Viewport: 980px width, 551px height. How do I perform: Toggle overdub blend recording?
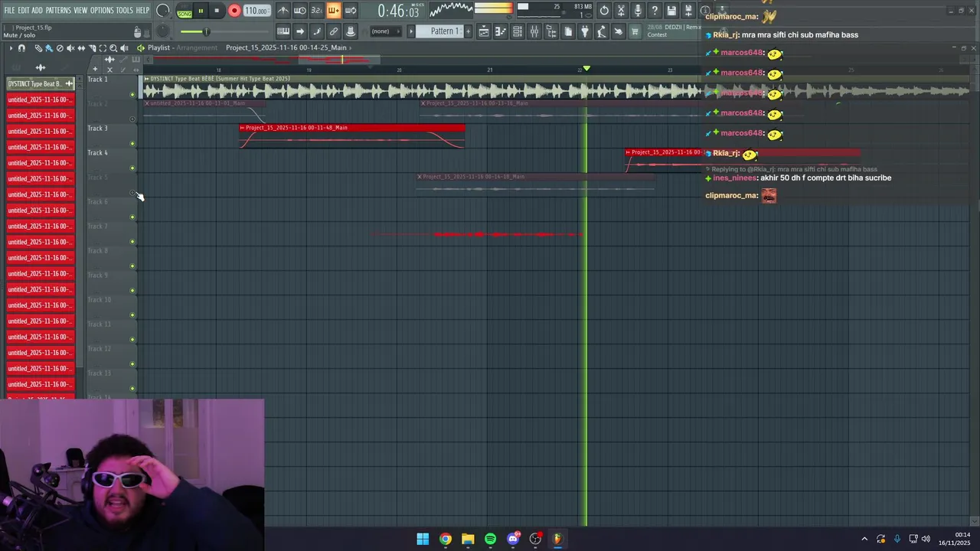[x=333, y=11]
